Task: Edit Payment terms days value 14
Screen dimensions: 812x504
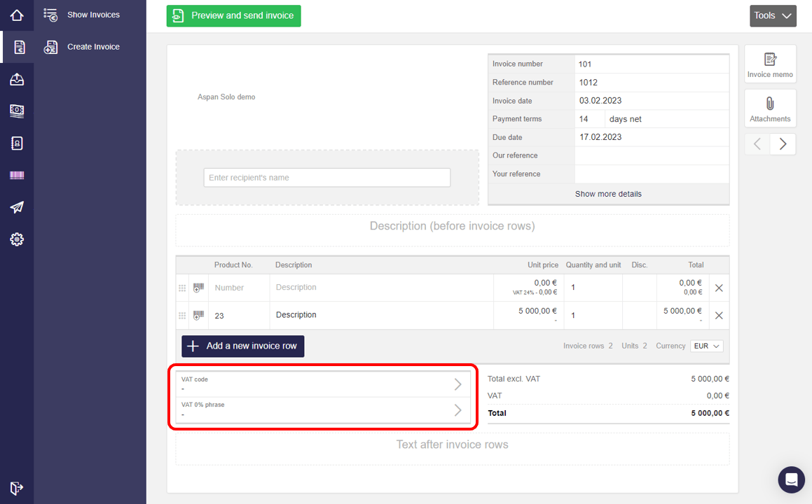Action: click(589, 119)
